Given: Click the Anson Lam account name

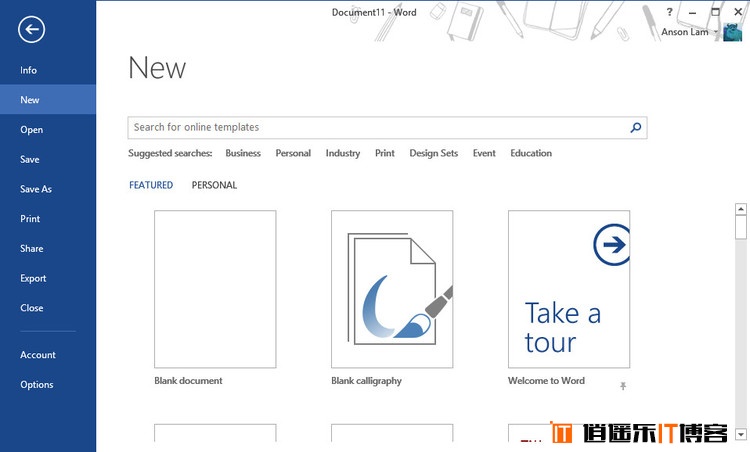Looking at the screenshot, I should click(684, 32).
